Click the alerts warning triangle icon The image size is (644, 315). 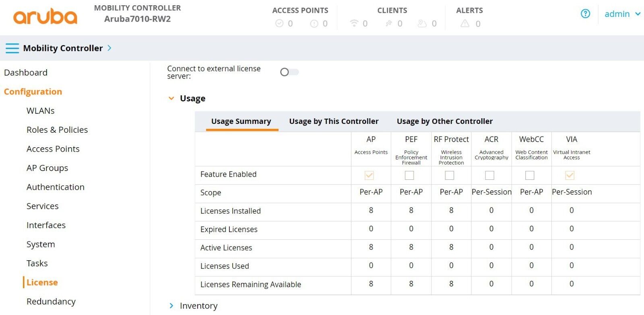click(465, 23)
